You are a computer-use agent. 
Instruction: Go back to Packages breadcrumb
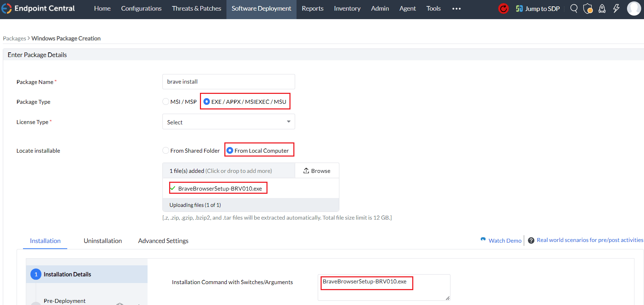pyautogui.click(x=15, y=38)
